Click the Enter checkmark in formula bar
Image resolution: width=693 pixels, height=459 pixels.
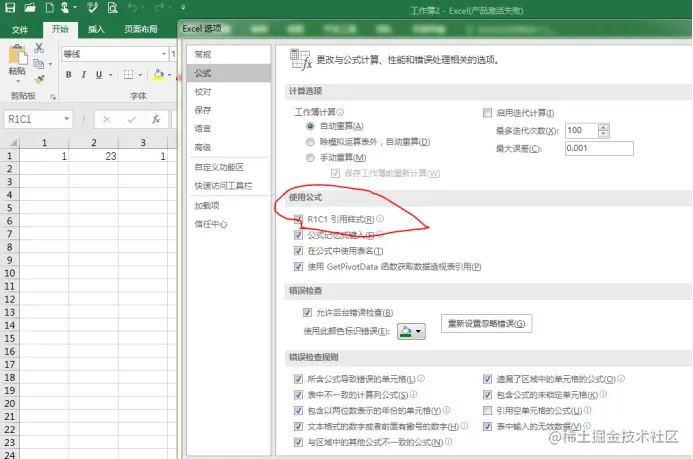(x=131, y=119)
